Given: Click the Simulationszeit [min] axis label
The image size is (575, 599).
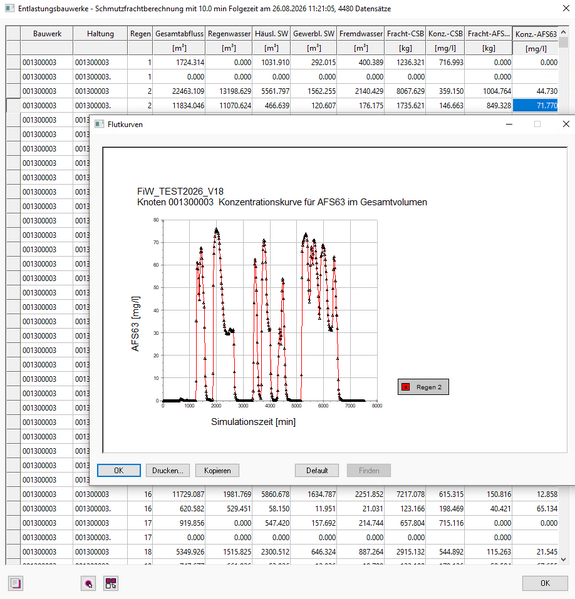Looking at the screenshot, I should (x=253, y=422).
